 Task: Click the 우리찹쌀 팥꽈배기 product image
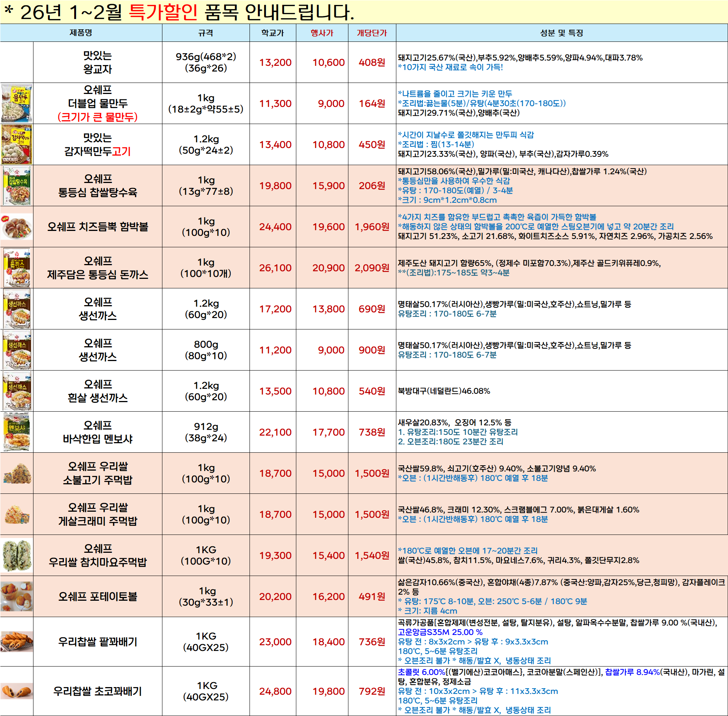click(17, 641)
